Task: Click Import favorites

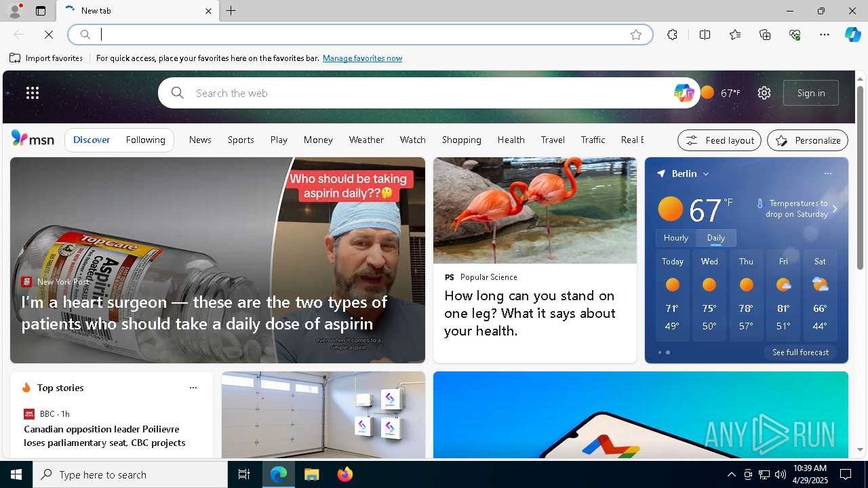Action: click(x=46, y=58)
